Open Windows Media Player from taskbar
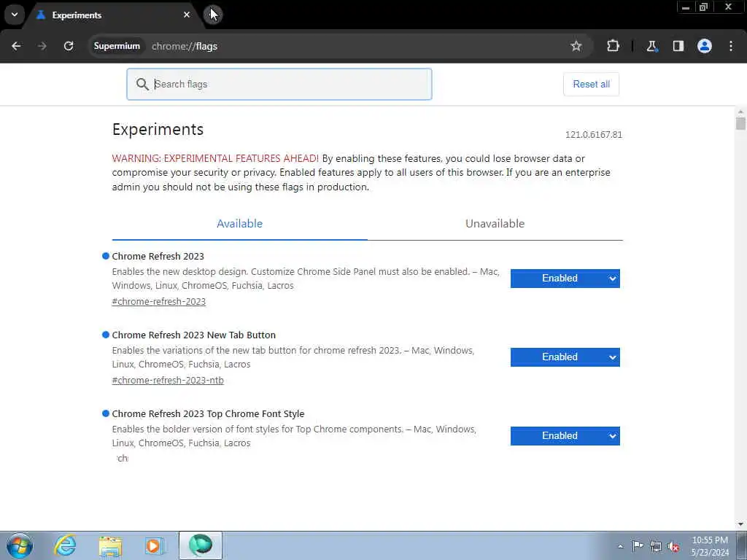 (155, 545)
